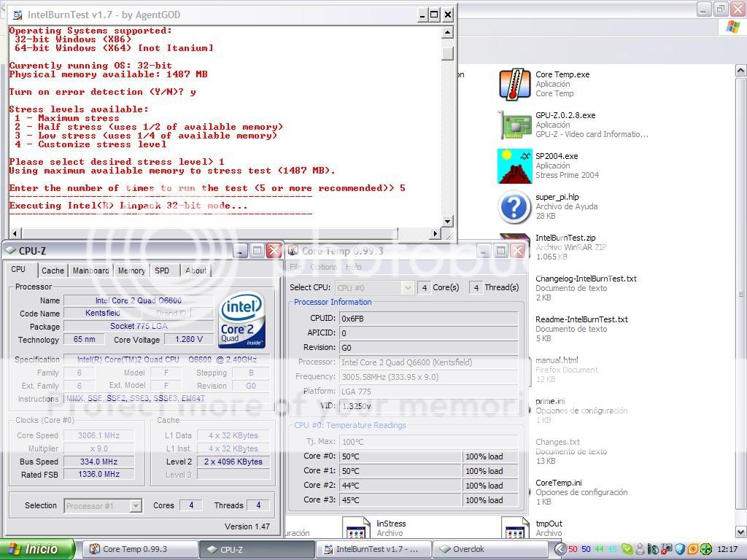This screenshot has height=560, width=747.
Task: Click the camera tray icon with red X
Action: (667, 550)
